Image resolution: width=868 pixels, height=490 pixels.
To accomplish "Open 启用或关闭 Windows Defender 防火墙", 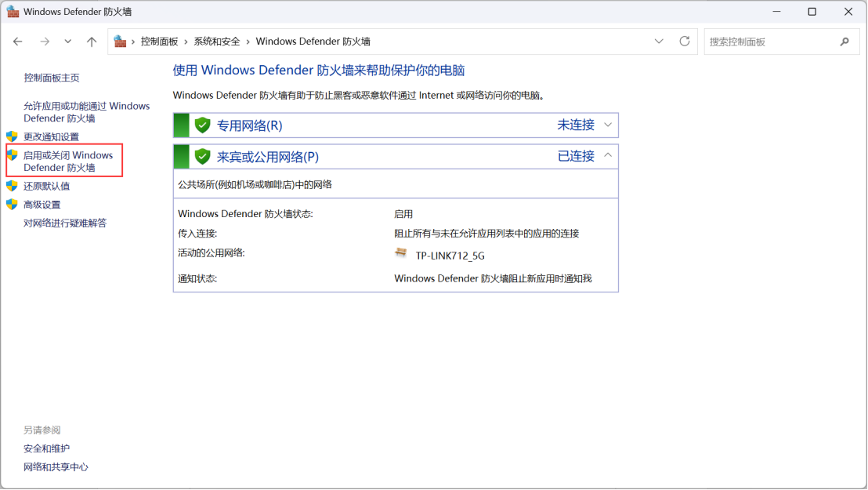I will coord(68,162).
